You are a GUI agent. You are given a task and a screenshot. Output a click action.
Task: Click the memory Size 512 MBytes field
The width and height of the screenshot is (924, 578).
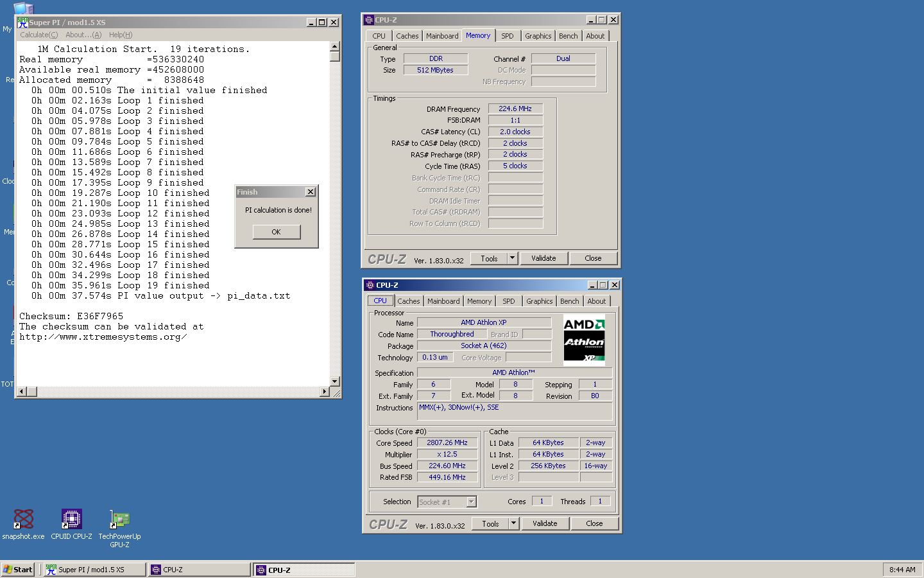point(436,70)
